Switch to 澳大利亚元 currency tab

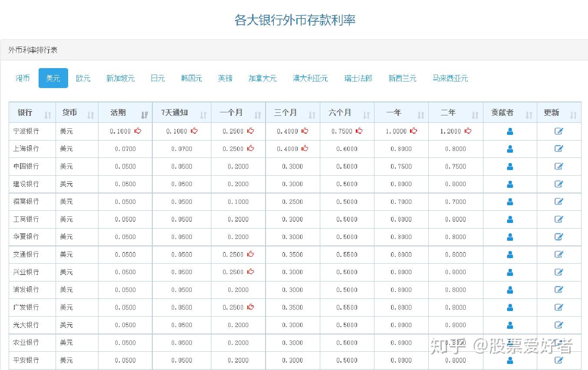(310, 78)
